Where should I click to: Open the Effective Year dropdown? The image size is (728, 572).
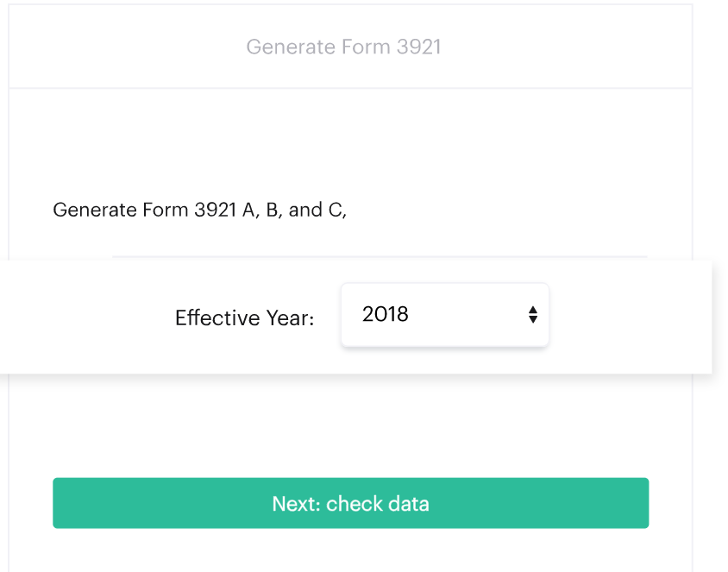(x=444, y=315)
